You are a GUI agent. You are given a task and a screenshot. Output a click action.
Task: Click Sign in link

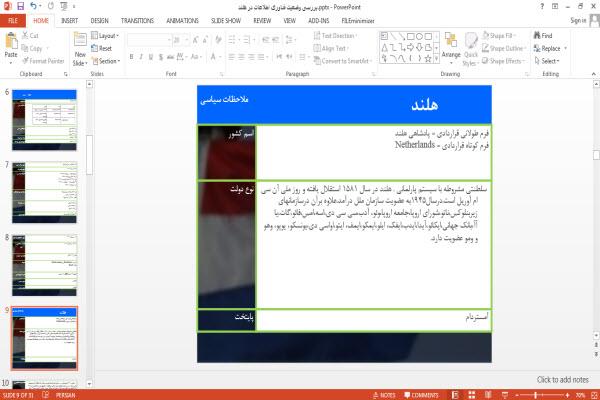click(578, 21)
